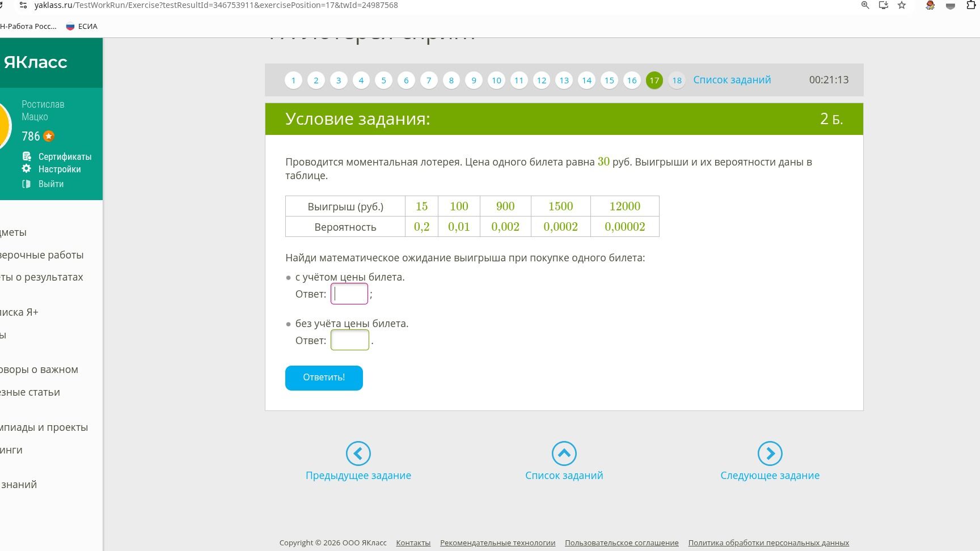This screenshot has height=551, width=980.
Task: Go to task number 18
Action: click(677, 80)
